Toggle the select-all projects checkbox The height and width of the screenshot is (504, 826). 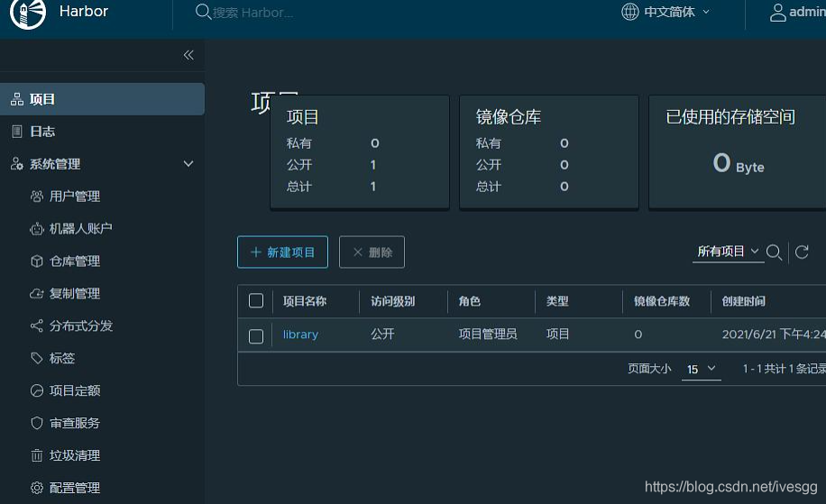pos(256,301)
